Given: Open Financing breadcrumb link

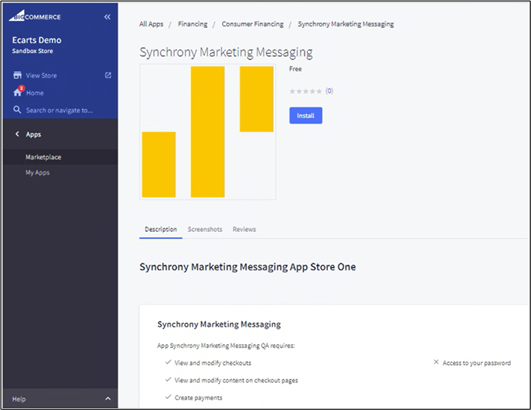Looking at the screenshot, I should point(193,24).
